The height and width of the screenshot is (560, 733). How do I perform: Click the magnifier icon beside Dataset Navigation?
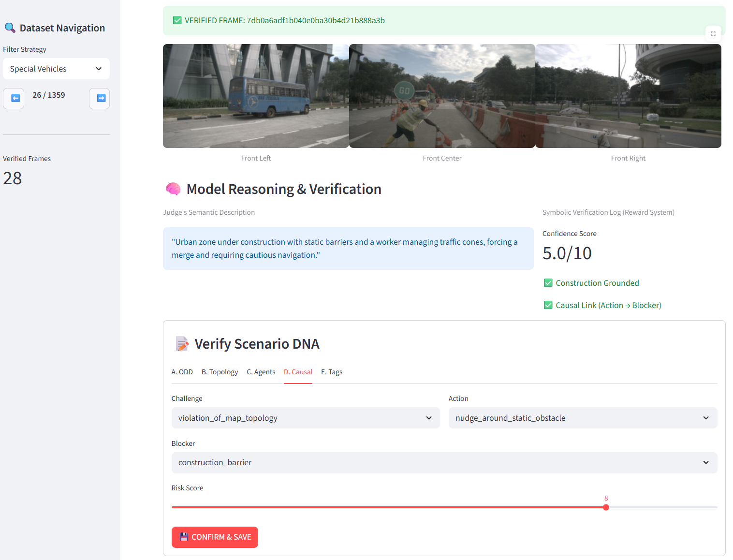pyautogui.click(x=10, y=28)
